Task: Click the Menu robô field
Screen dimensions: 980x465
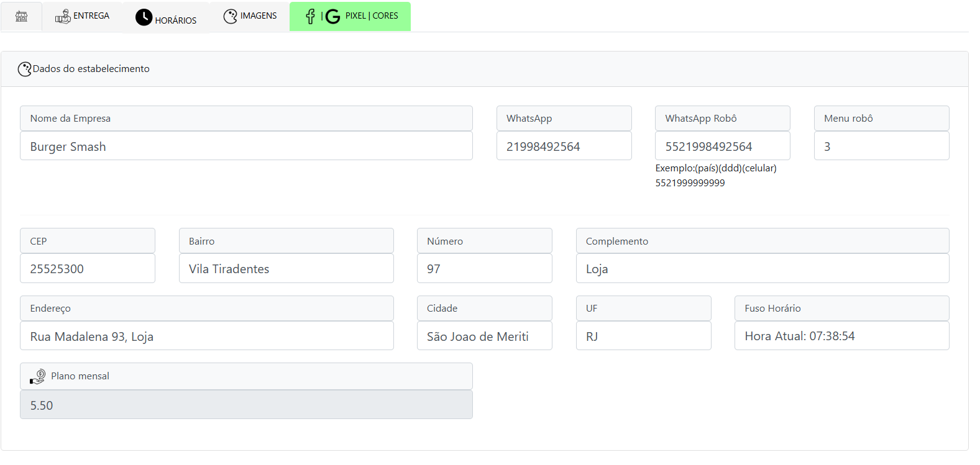Action: click(x=881, y=147)
